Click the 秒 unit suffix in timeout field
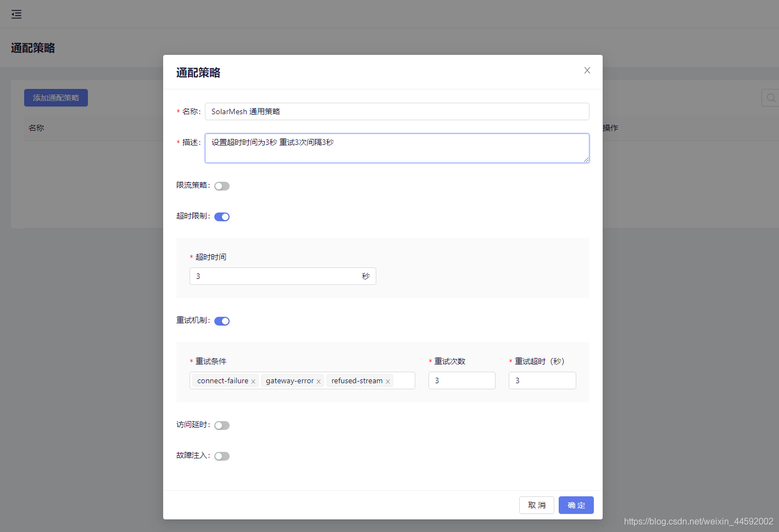 366,276
